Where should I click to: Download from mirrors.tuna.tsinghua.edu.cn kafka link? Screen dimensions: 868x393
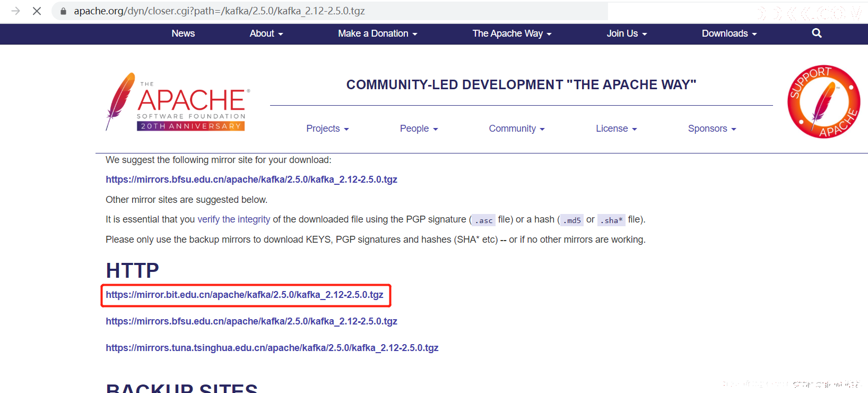(272, 348)
